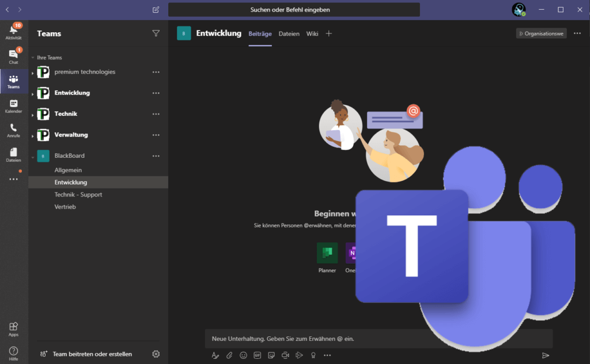Open the Aktivität notifications bell
Image resolution: width=590 pixels, height=364 pixels.
[14, 32]
